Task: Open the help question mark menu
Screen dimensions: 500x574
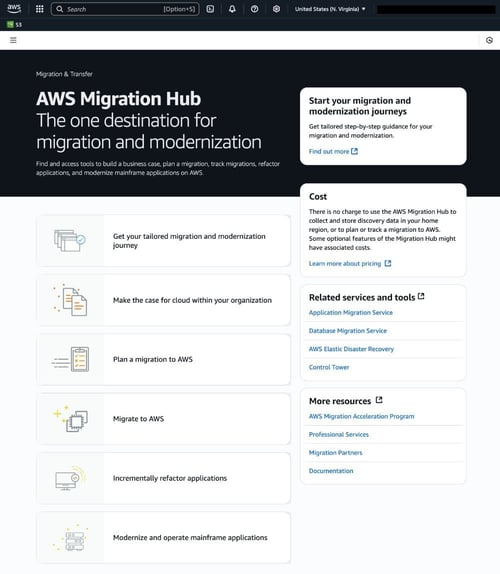Action: pyautogui.click(x=254, y=9)
